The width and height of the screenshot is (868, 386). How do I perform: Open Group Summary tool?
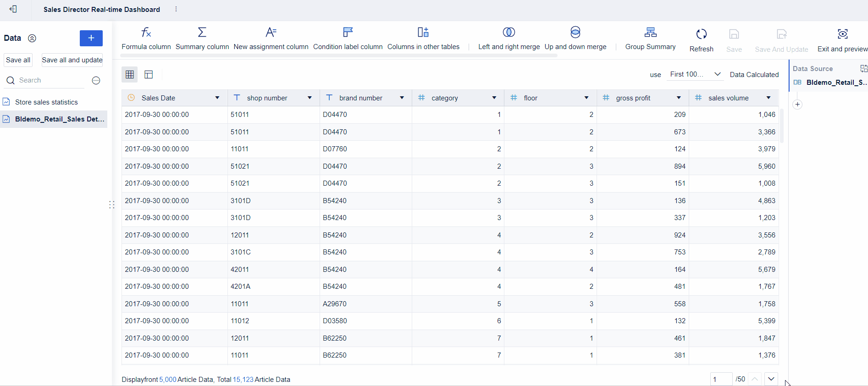tap(650, 33)
